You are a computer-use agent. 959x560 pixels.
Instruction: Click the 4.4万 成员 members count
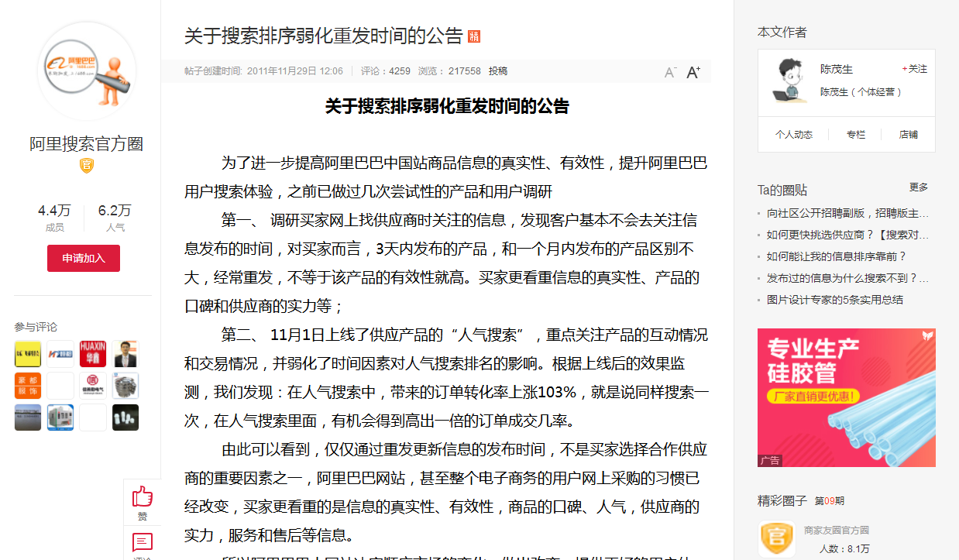click(54, 218)
